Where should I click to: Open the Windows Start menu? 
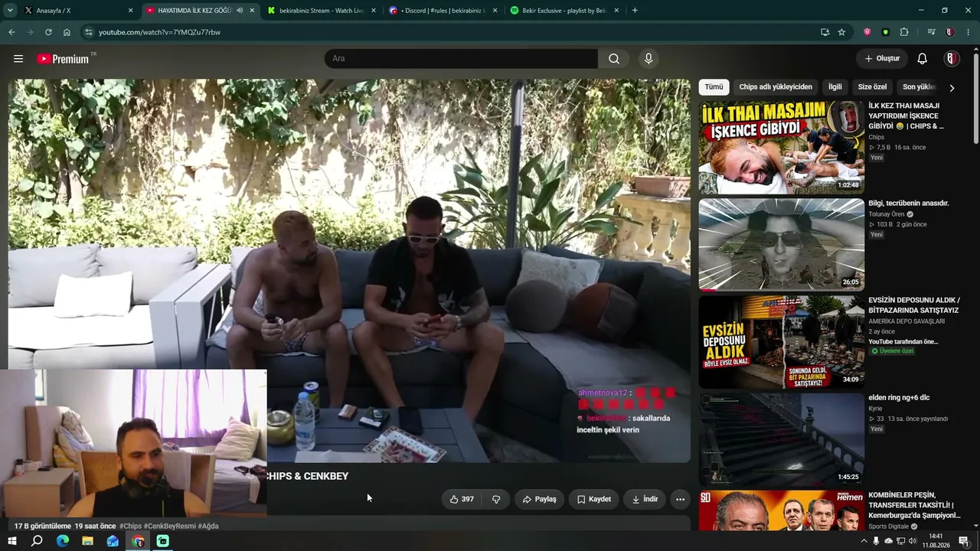(x=11, y=541)
